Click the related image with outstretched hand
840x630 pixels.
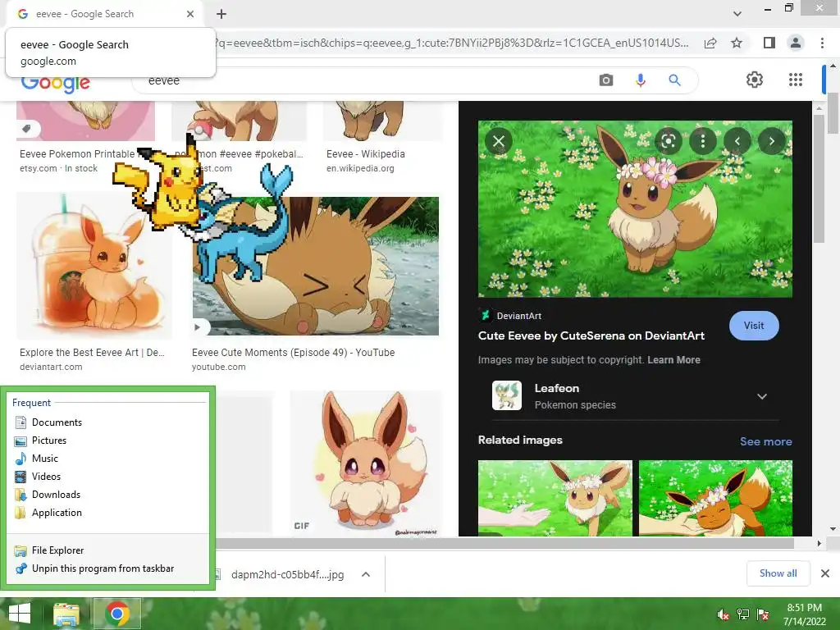(555, 498)
